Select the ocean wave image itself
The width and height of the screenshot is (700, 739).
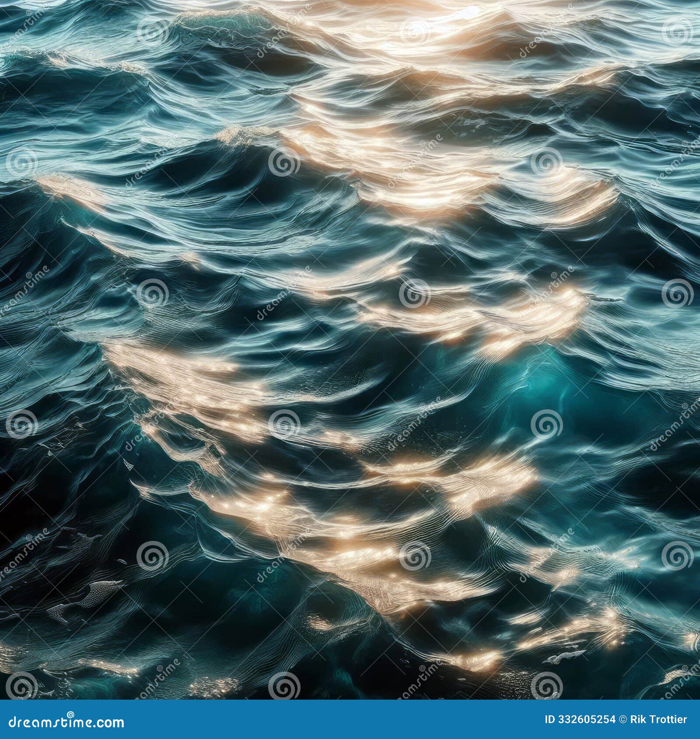[x=350, y=350]
